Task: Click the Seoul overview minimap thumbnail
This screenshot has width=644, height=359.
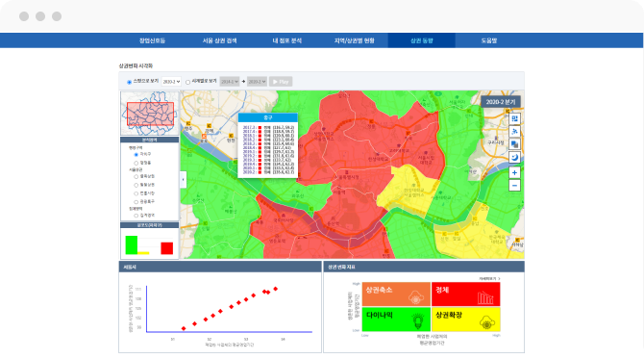Action: (150, 114)
